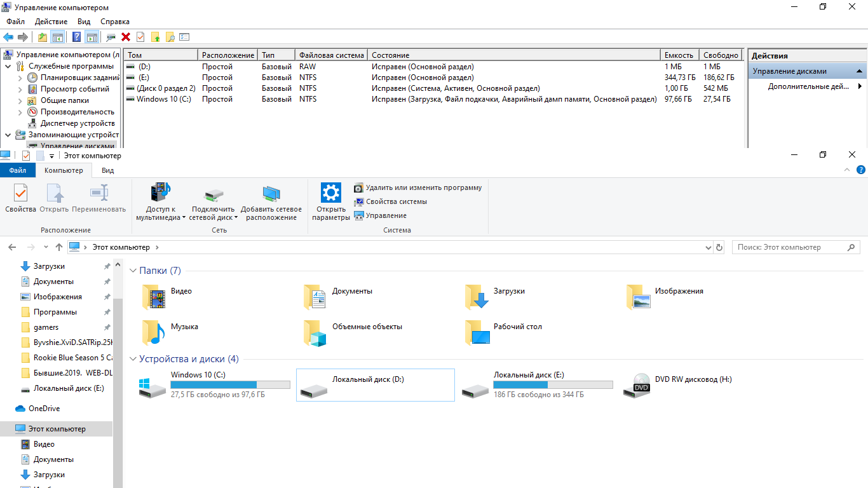Image resolution: width=868 pixels, height=488 pixels.
Task: Click the disk connection icon left of the red X
Action: (111, 37)
